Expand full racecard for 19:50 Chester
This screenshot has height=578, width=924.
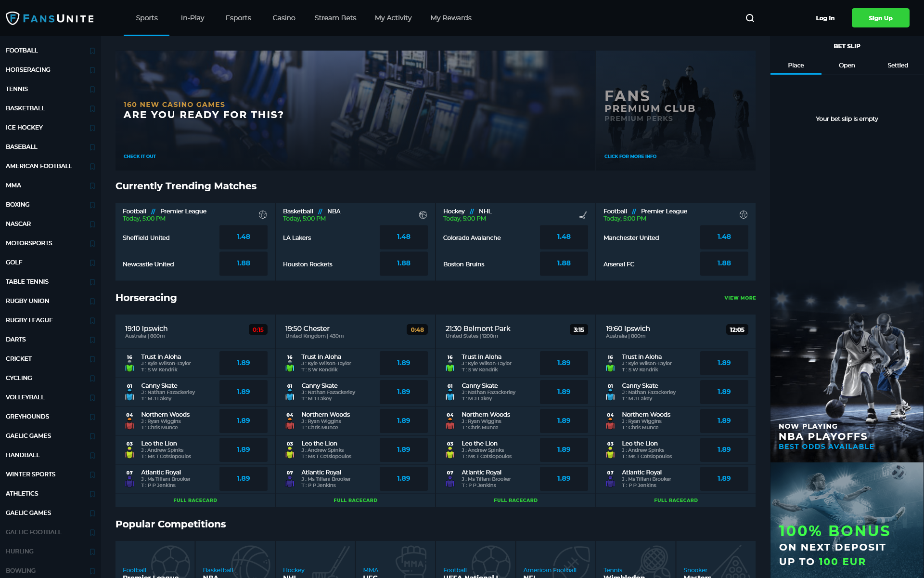pos(355,500)
